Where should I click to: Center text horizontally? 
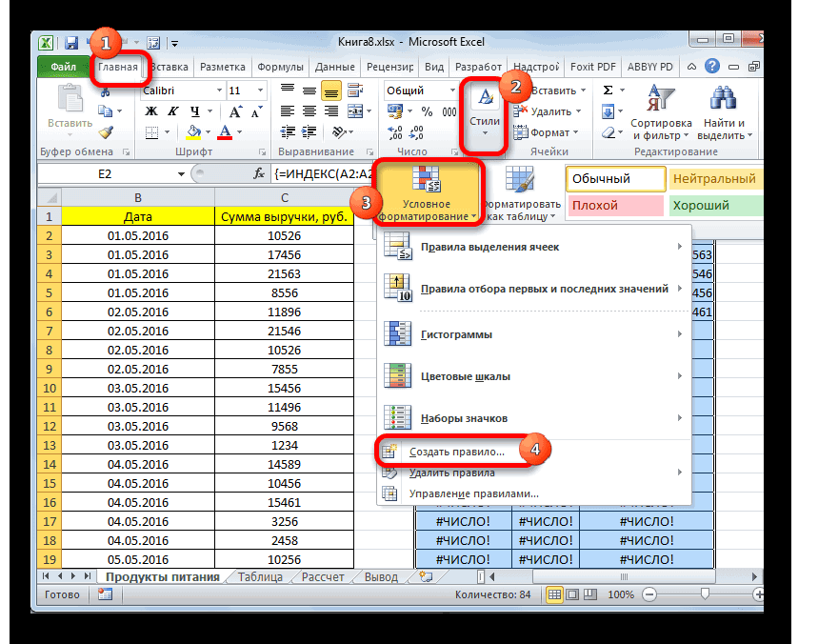click(x=309, y=111)
